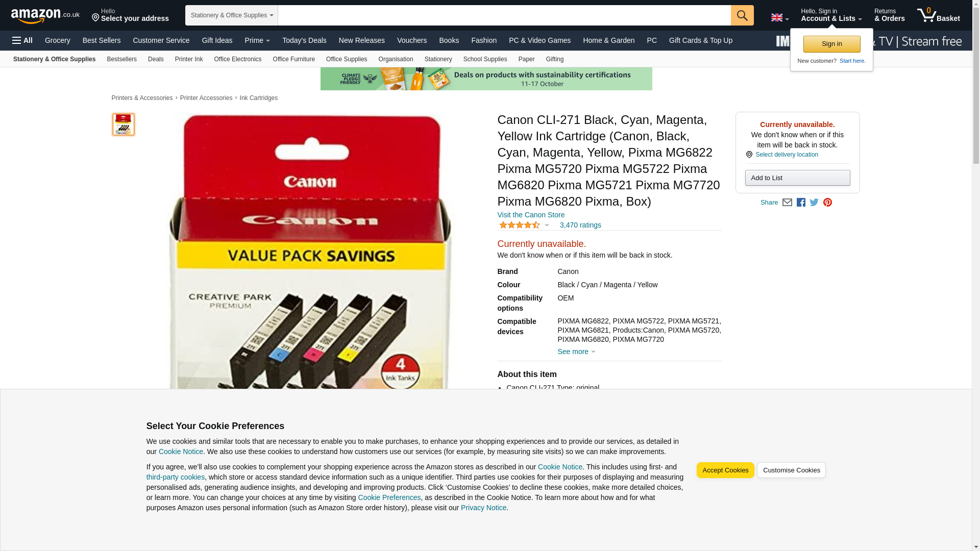Click the search magnifier button
Screen dimensions: 980x551
click(x=742, y=15)
